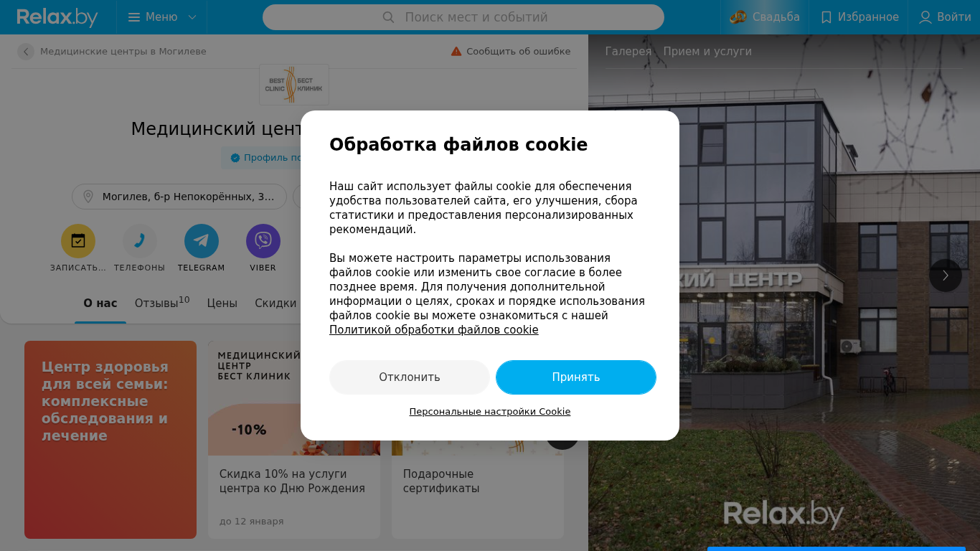Go back using the left arrow icon

[x=26, y=52]
